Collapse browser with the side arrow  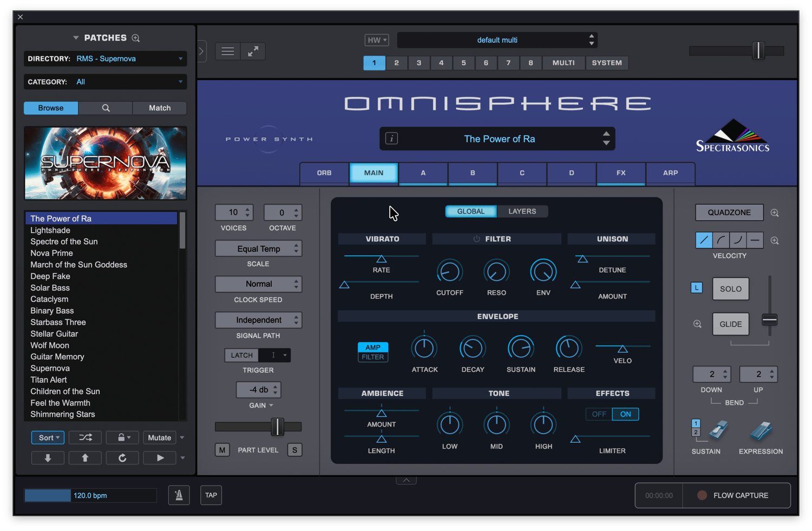(201, 51)
